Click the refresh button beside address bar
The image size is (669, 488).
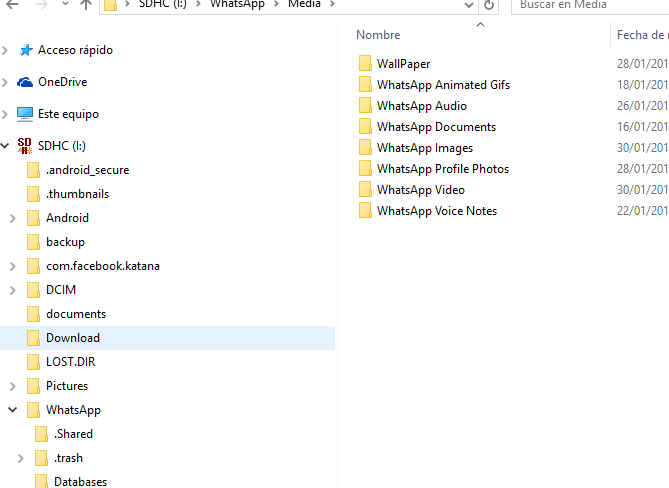[x=489, y=5]
